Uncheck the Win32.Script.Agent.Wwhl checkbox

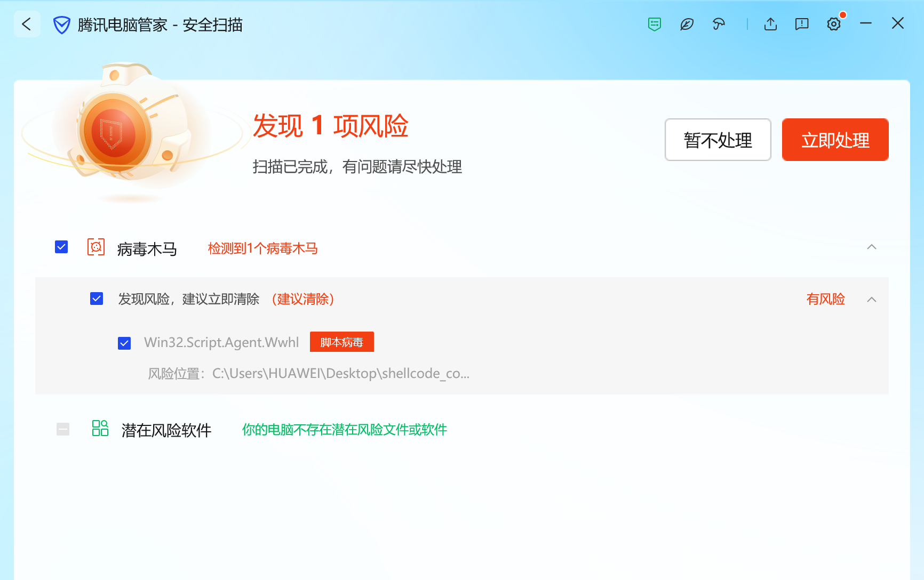[124, 343]
